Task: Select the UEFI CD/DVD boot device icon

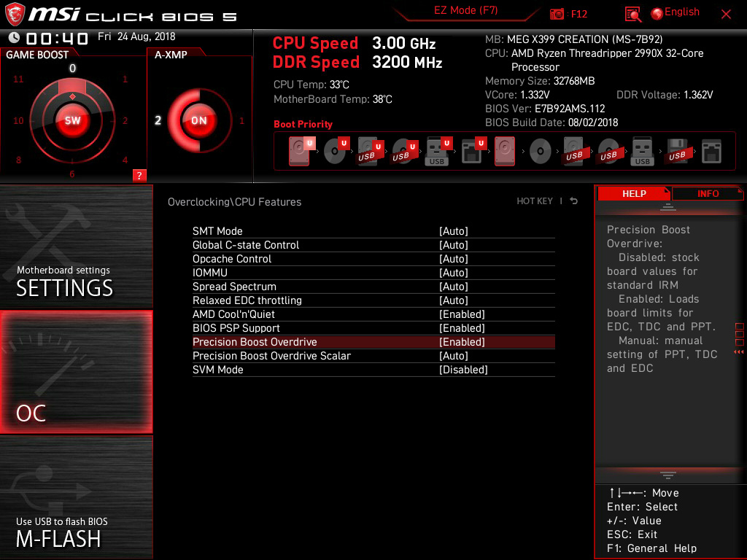Action: coord(336,151)
